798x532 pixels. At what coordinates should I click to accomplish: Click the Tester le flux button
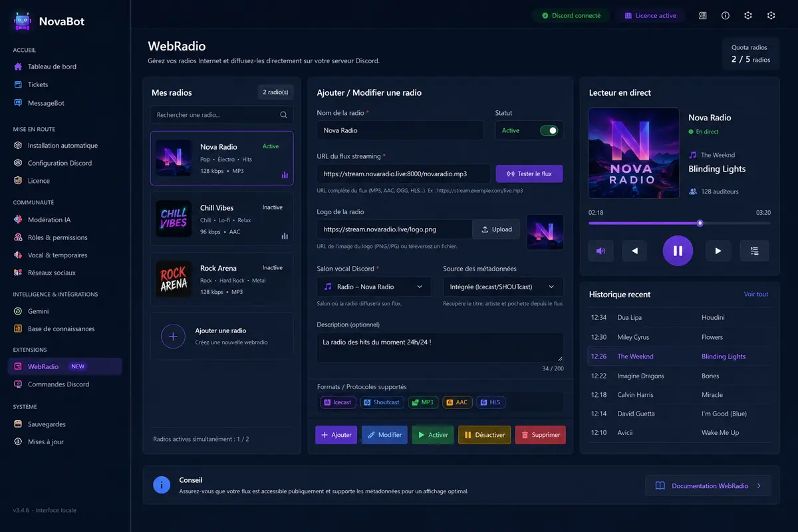coord(529,174)
